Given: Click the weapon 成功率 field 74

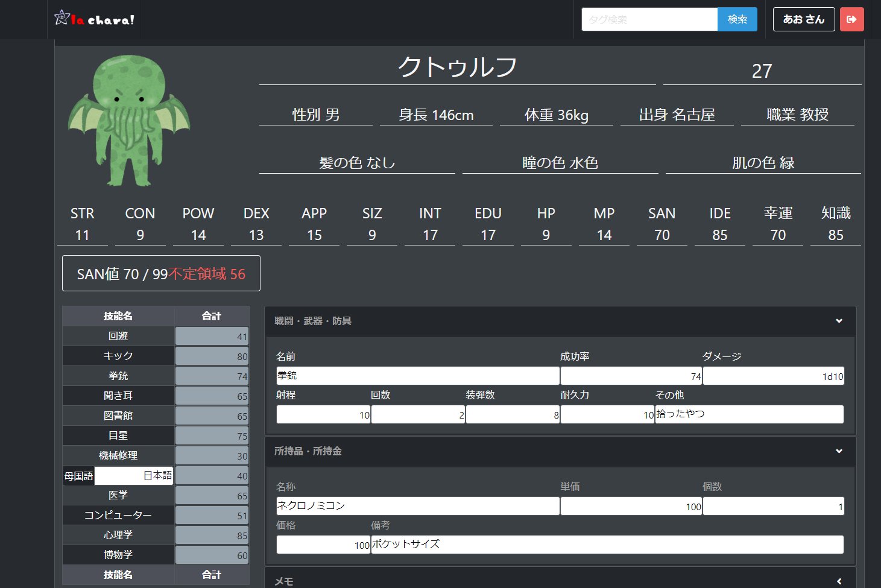Looking at the screenshot, I should 631,376.
